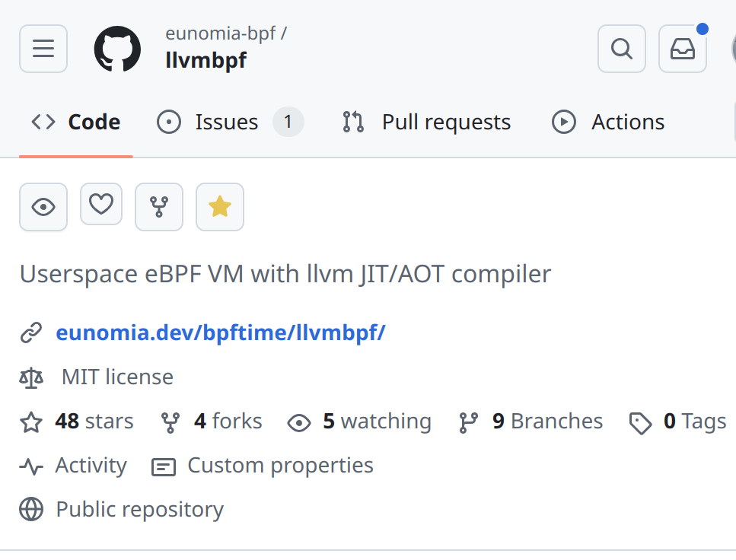Switch to the Code tab
The image size is (736, 560).
(76, 123)
